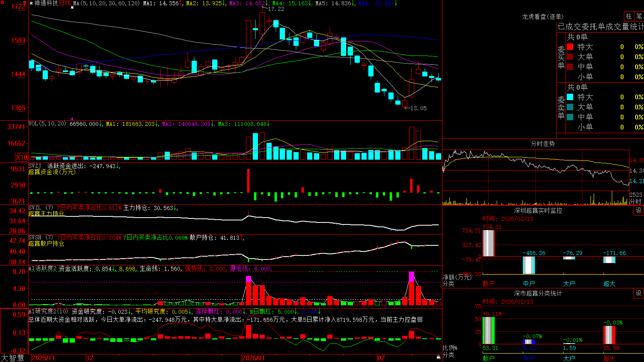Click the star icon before 神通科技
The width and height of the screenshot is (644, 362).
tap(31, 3)
